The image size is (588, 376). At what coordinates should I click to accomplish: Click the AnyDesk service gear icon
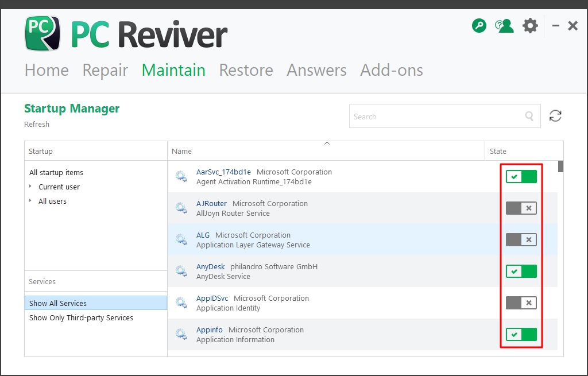181,272
